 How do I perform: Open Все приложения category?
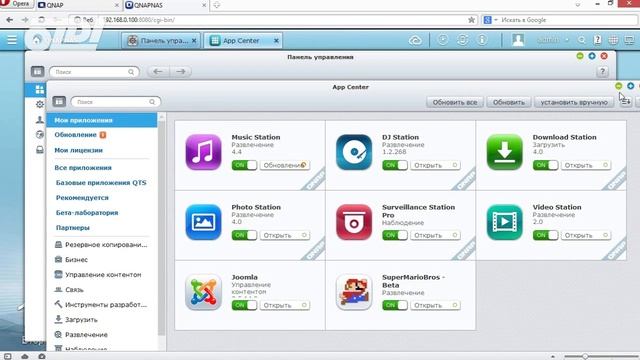(83, 168)
